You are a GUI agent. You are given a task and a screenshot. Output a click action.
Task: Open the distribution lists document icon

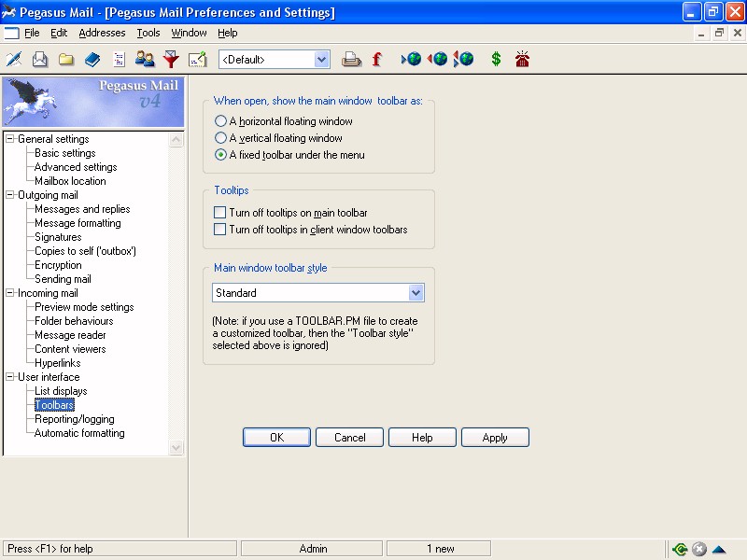tap(119, 60)
